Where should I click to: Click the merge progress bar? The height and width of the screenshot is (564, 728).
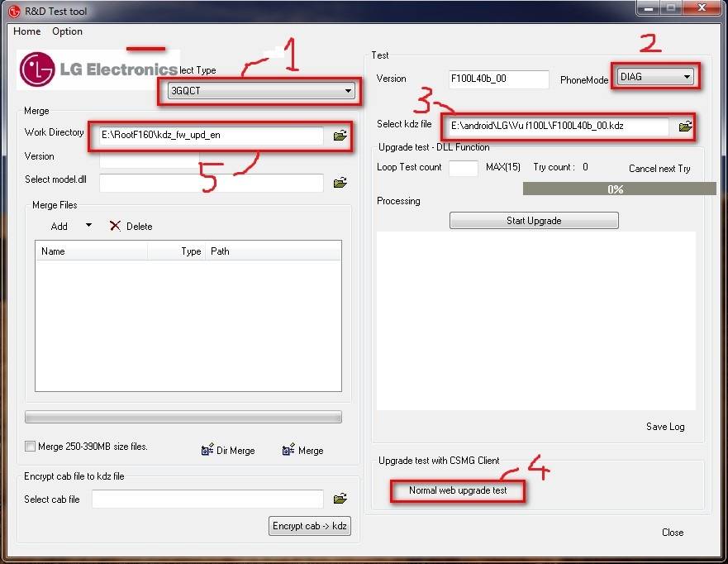coord(183,417)
